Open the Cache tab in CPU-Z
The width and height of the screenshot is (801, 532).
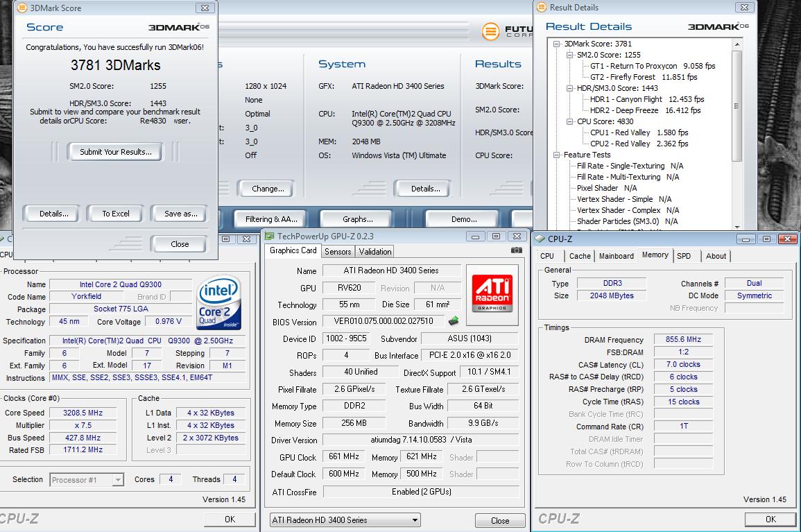[580, 256]
